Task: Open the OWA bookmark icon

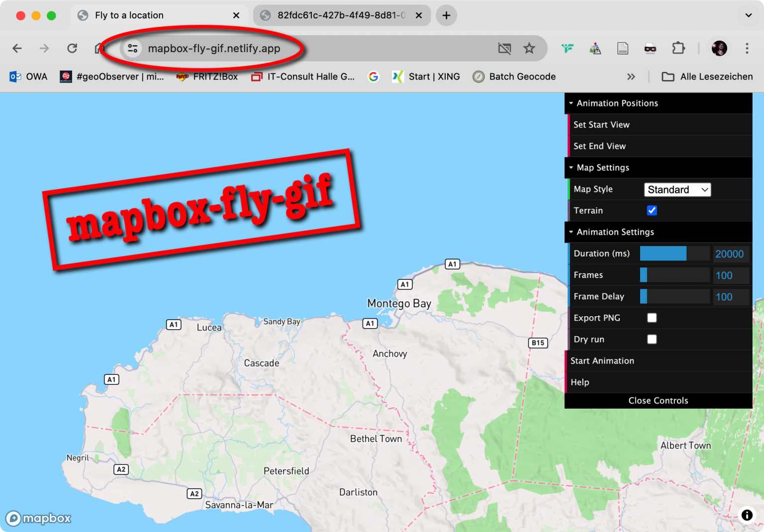Action: [15, 77]
